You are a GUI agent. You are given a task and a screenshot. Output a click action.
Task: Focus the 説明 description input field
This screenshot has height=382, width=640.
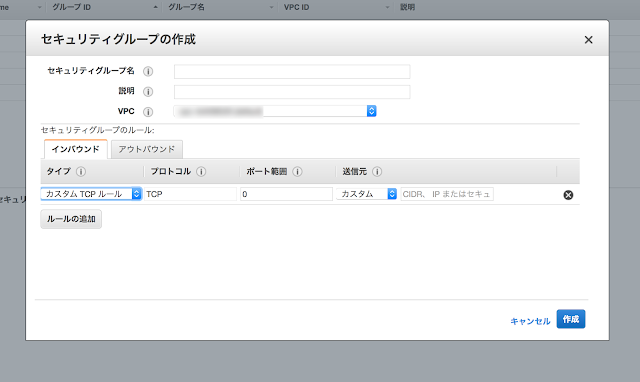(292, 92)
